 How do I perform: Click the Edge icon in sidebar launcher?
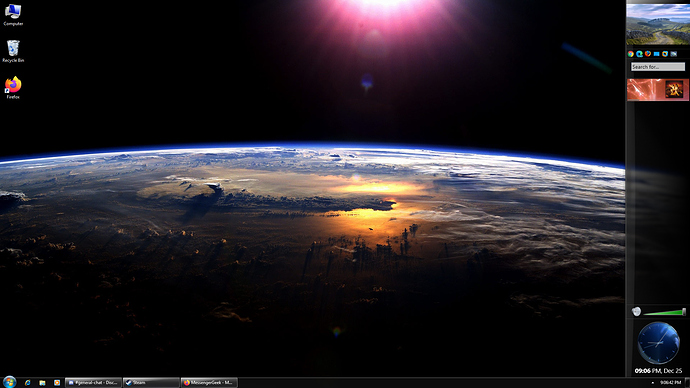tap(639, 54)
